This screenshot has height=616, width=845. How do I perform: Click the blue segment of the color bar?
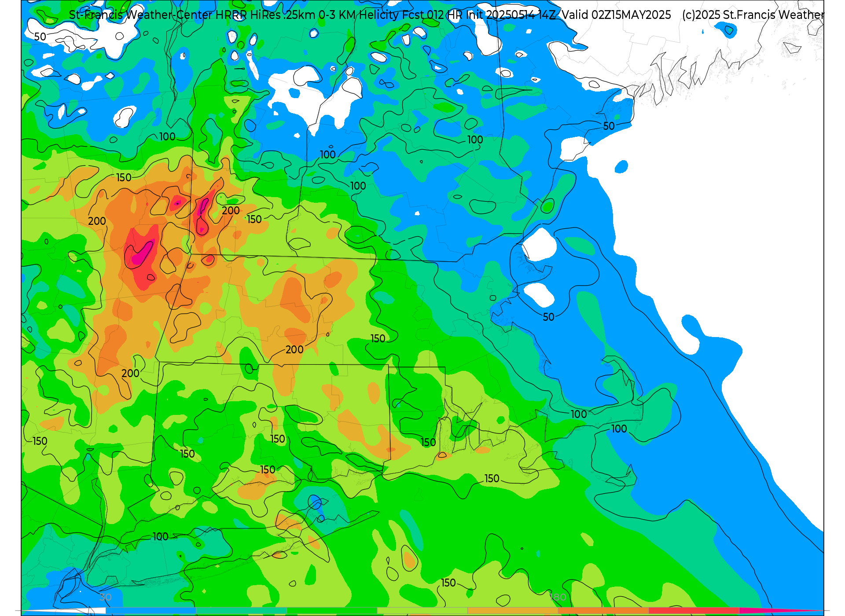click(151, 611)
